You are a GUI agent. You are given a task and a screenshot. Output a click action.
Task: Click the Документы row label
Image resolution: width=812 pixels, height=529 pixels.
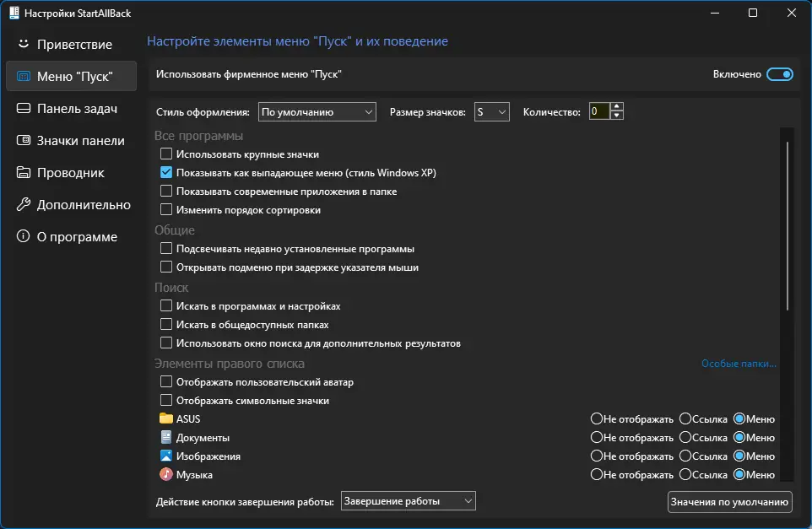[x=203, y=438]
